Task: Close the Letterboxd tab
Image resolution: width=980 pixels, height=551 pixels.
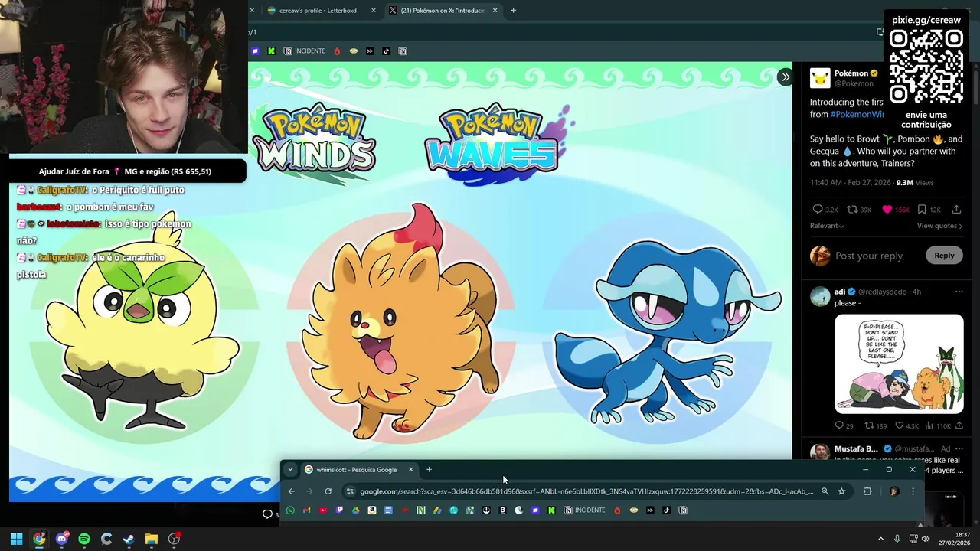Action: [x=374, y=11]
